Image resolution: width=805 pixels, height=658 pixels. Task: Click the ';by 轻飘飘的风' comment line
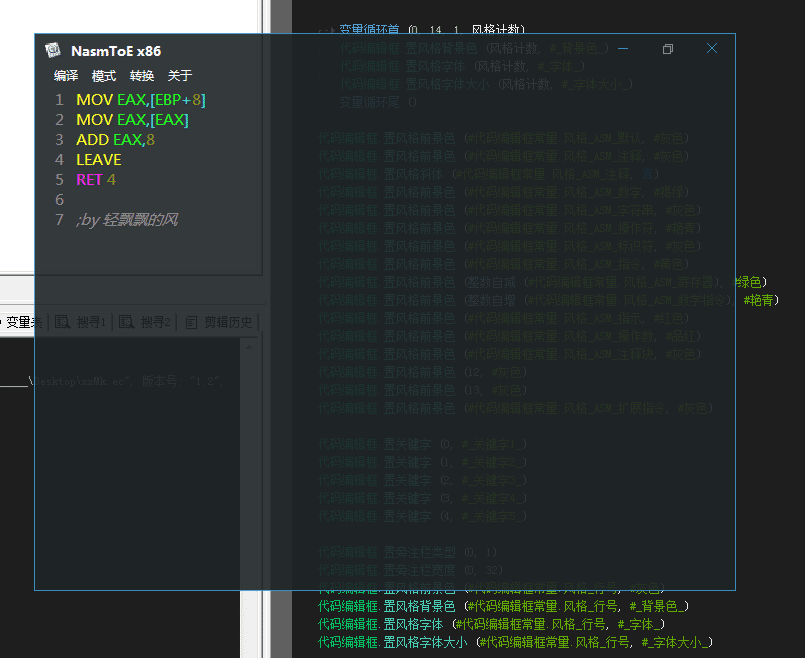click(x=126, y=220)
